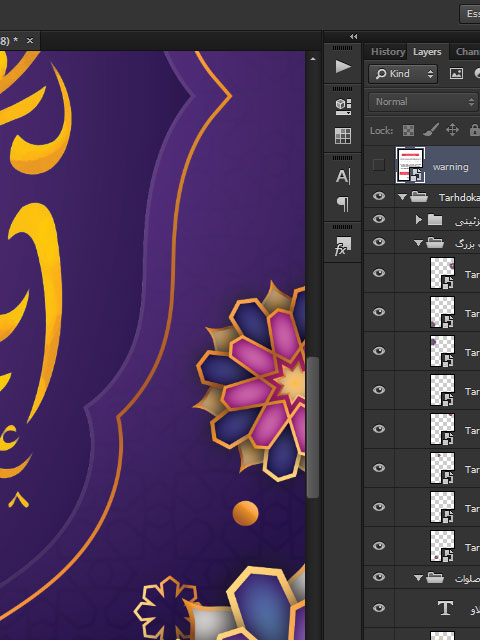
Task: Open the 3D panel cube icon
Action: tap(343, 107)
